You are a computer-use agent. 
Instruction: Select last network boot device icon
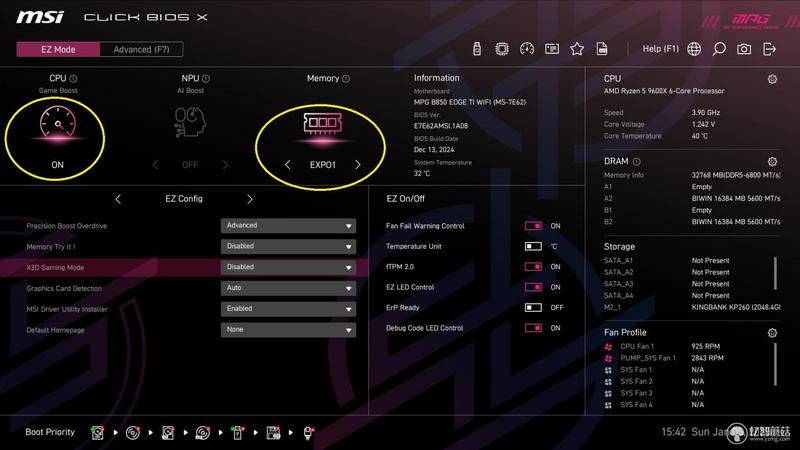[x=308, y=433]
